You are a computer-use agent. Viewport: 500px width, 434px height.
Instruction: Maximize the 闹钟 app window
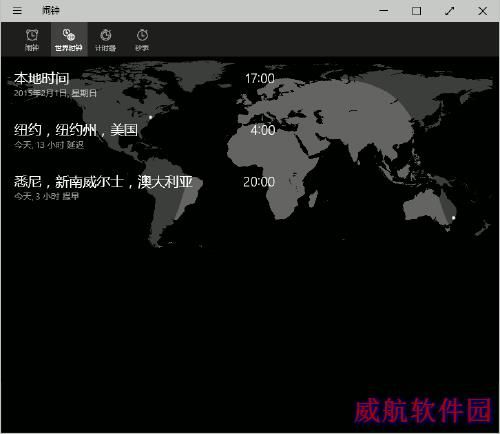[416, 11]
